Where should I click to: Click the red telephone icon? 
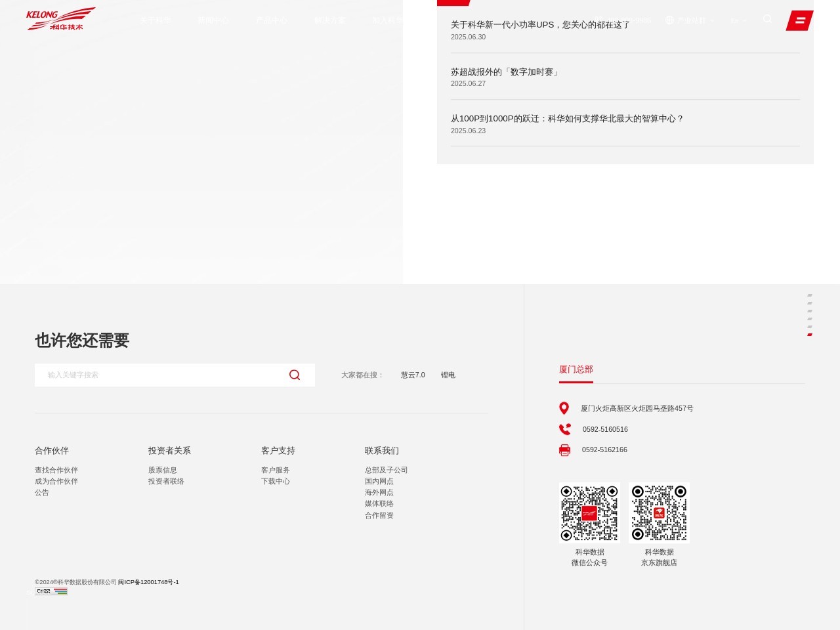(564, 429)
